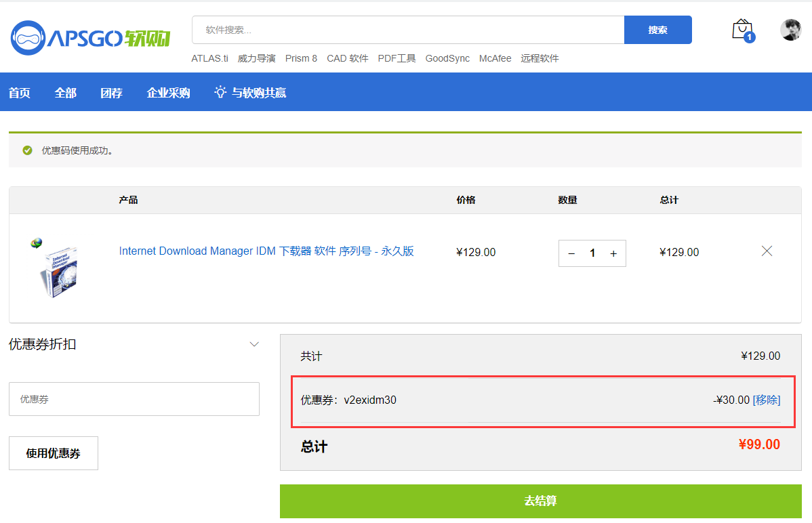Click the APSGO logo to go home
This screenshot has width=812, height=523.
point(90,38)
